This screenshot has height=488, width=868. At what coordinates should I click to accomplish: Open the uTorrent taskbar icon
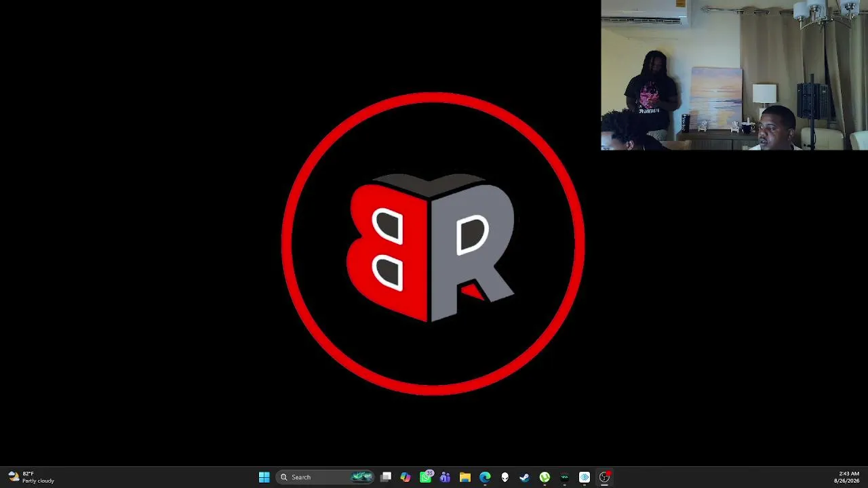tap(545, 477)
